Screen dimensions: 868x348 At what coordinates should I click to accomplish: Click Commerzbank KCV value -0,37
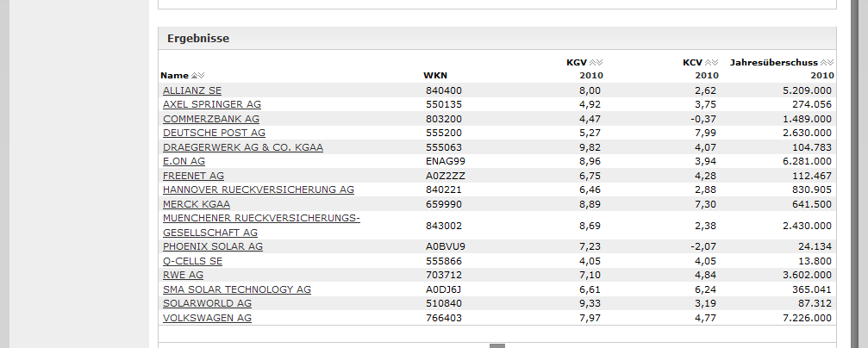pyautogui.click(x=703, y=119)
